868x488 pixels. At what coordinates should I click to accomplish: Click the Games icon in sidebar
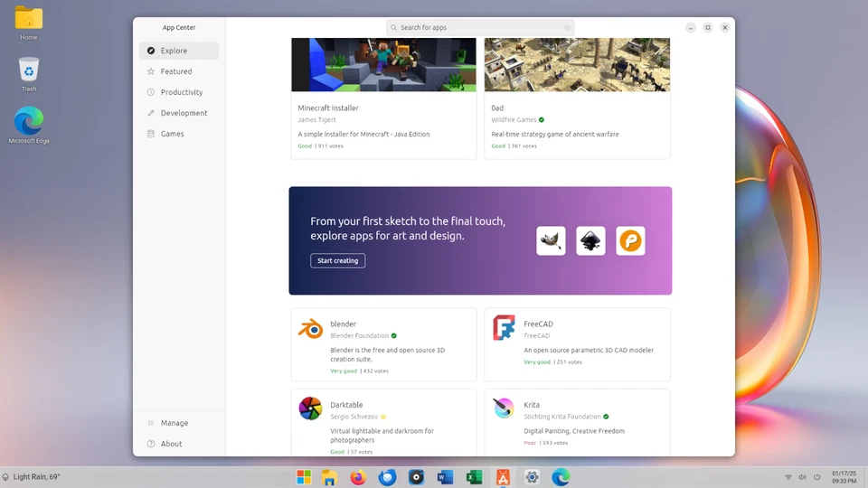151,134
